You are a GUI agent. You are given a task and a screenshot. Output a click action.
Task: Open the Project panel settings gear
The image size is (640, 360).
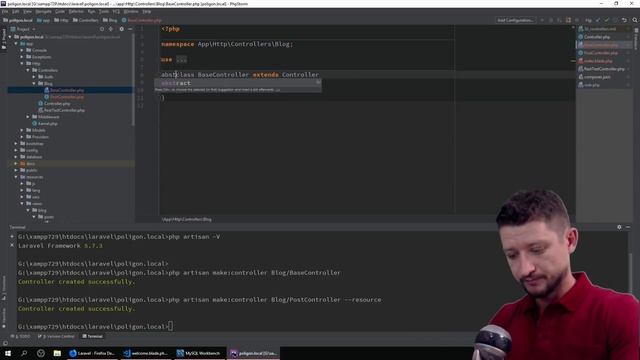(121, 29)
